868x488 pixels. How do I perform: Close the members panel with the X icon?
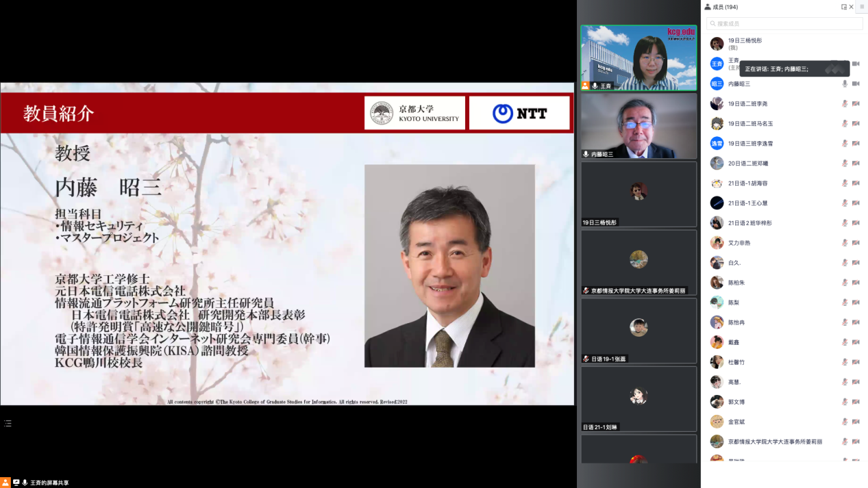[852, 7]
